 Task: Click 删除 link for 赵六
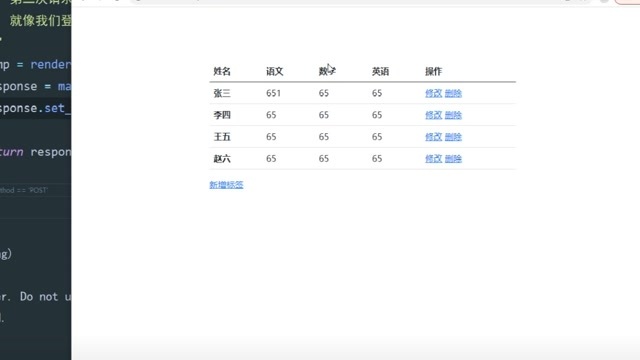coord(453,158)
